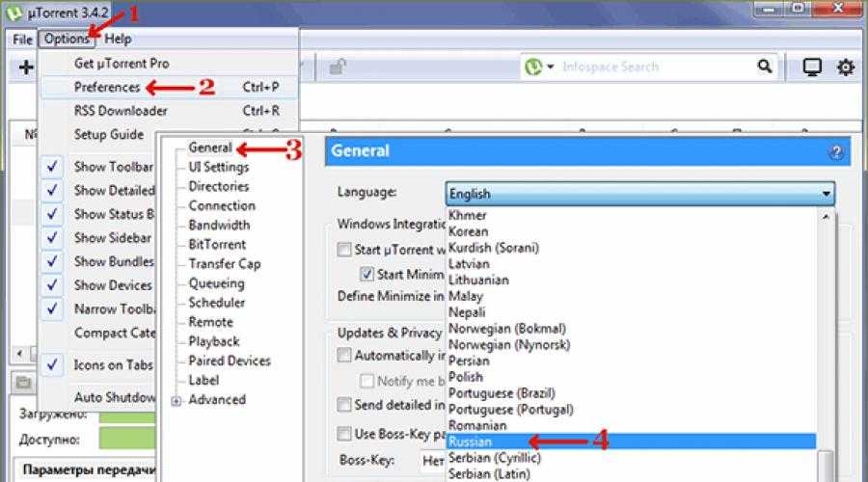Click the add torrent plus icon
The width and height of the screenshot is (868, 482).
pos(25,67)
